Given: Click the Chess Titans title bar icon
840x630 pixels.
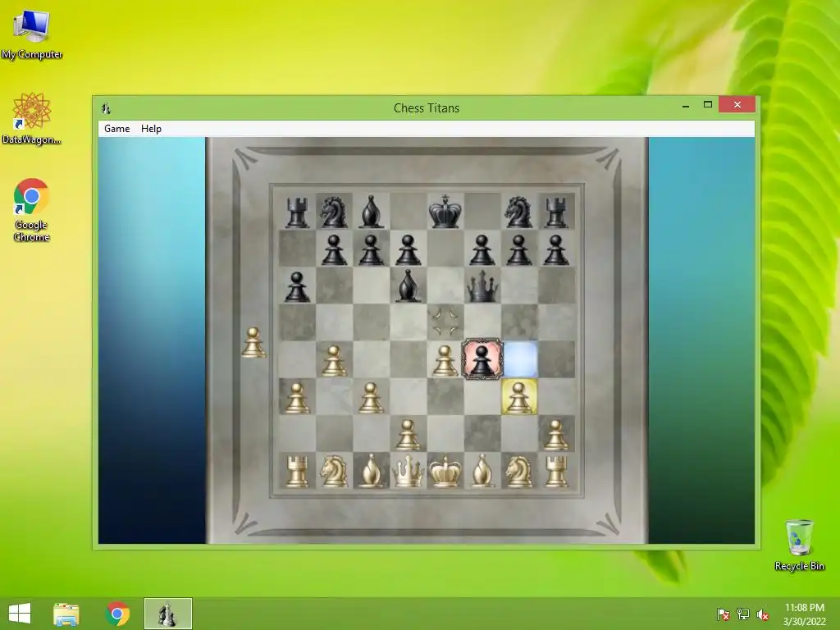Looking at the screenshot, I should click(106, 108).
